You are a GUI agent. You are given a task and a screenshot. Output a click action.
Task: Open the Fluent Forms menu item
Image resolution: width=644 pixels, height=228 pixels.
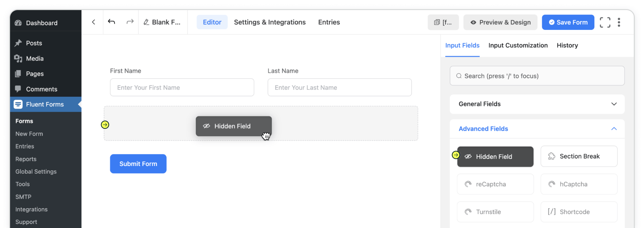click(x=46, y=104)
